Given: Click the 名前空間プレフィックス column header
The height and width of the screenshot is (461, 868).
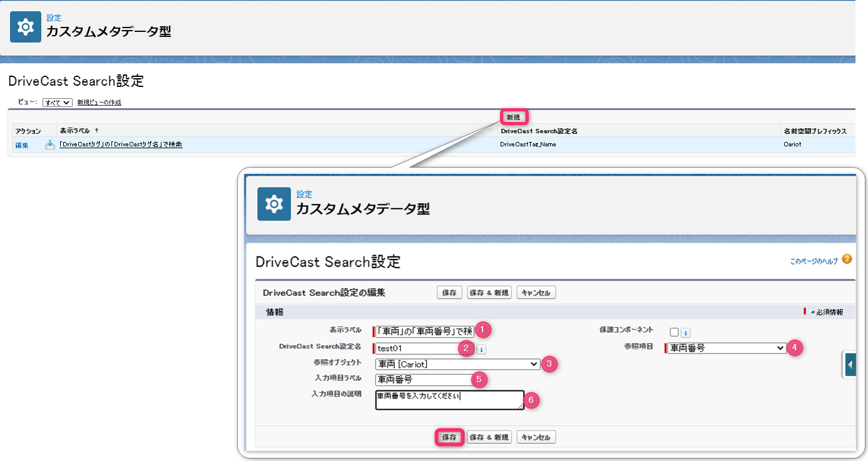Looking at the screenshot, I should click(x=815, y=131).
